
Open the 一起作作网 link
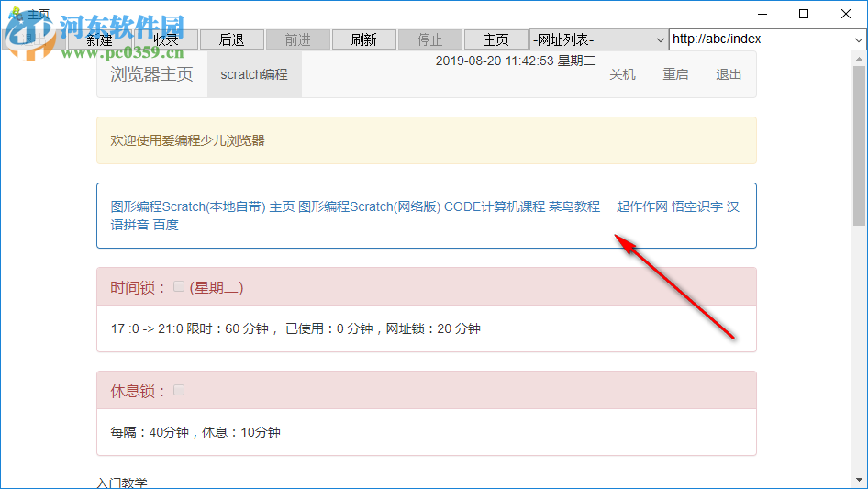(636, 206)
